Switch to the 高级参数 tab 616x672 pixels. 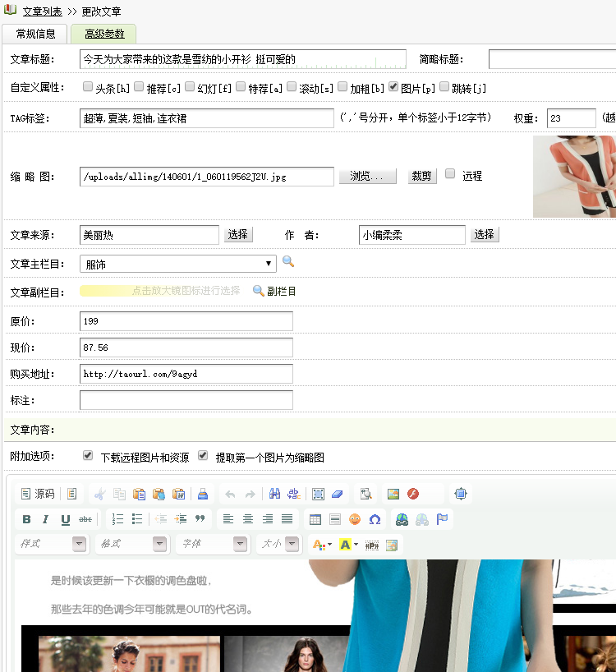(x=104, y=34)
